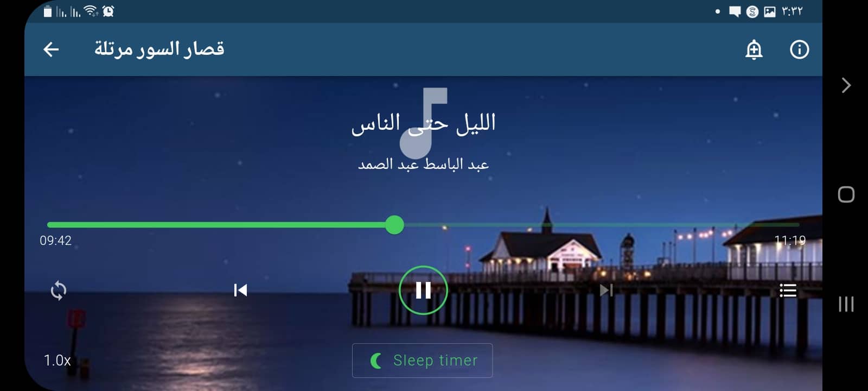The height and width of the screenshot is (391, 868).
Task: Open the info circle icon
Action: pyautogui.click(x=799, y=49)
